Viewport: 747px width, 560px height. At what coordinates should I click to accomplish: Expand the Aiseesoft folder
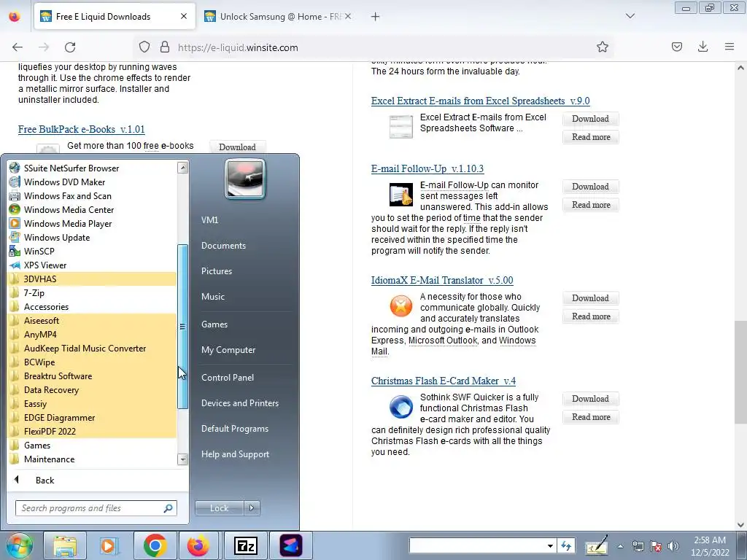click(91, 321)
